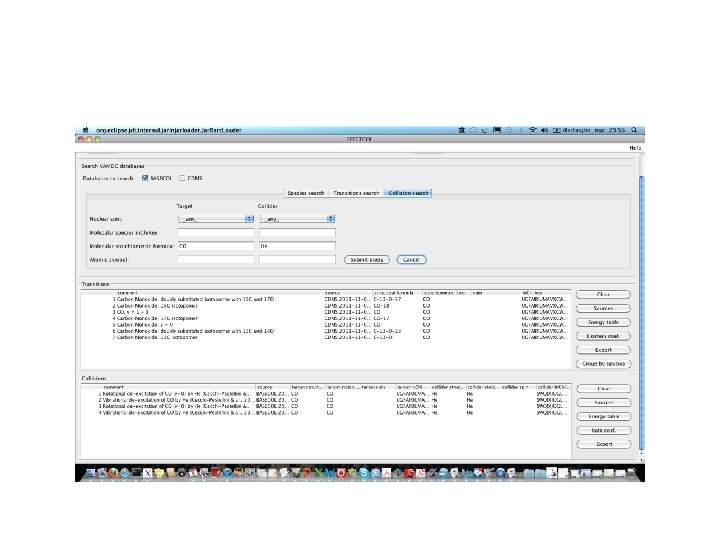Launch Firefox from the dock
Screen dimensions: 720x540
pyautogui.click(x=113, y=472)
